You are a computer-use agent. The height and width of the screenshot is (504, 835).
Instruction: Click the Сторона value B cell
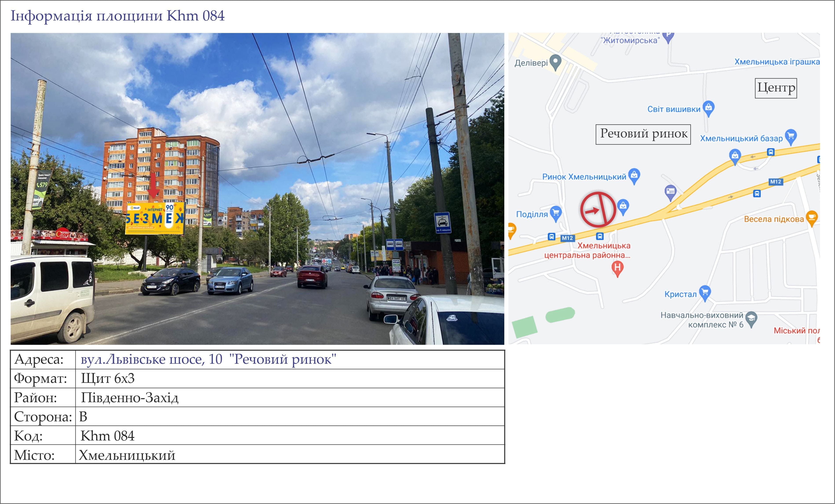(x=290, y=417)
